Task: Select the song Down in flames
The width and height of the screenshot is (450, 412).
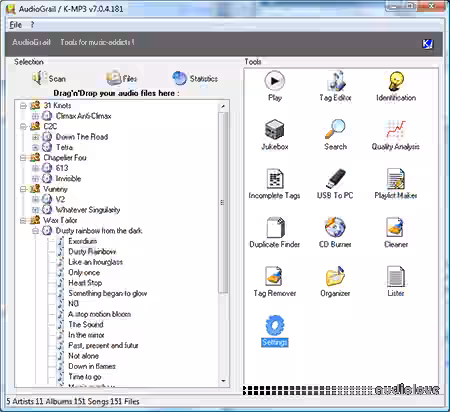Action: 92,366
